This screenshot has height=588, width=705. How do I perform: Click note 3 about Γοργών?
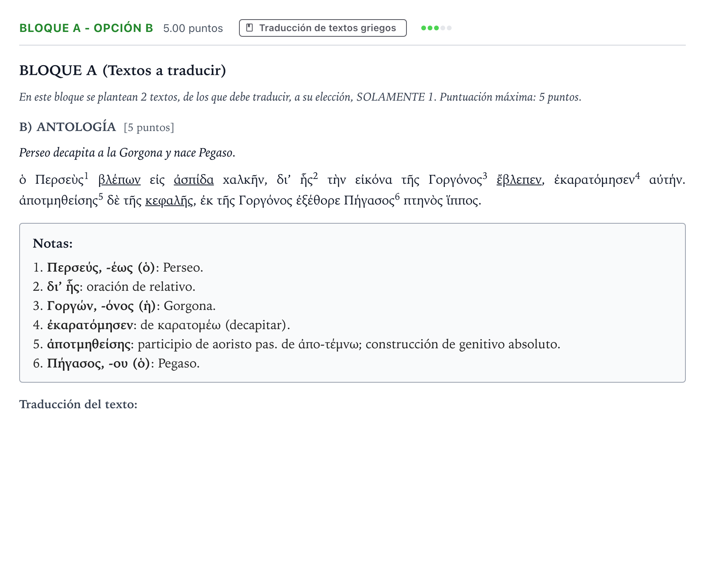124,306
